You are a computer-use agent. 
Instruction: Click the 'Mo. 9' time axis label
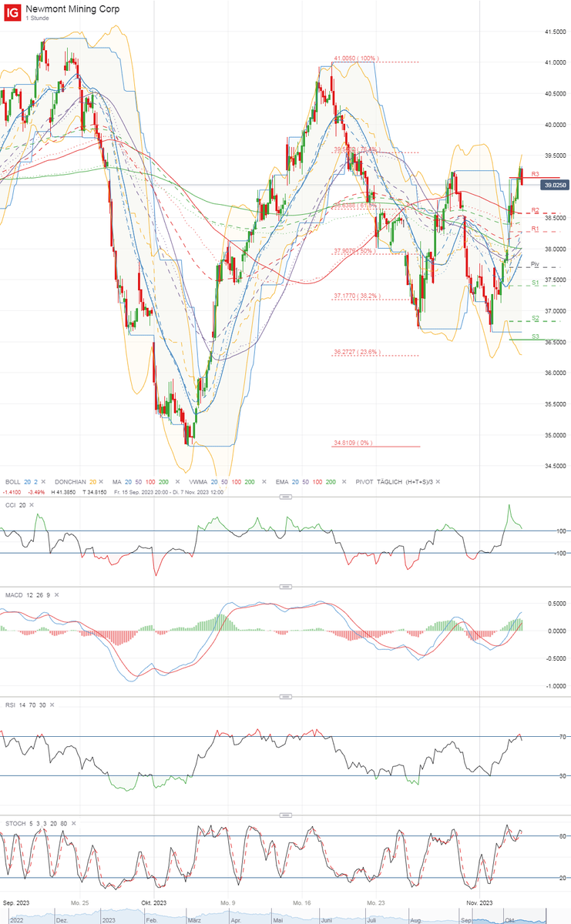[227, 901]
